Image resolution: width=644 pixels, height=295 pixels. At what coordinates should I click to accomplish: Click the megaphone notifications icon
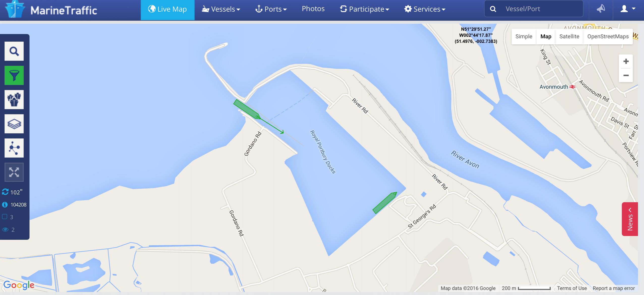point(601,9)
